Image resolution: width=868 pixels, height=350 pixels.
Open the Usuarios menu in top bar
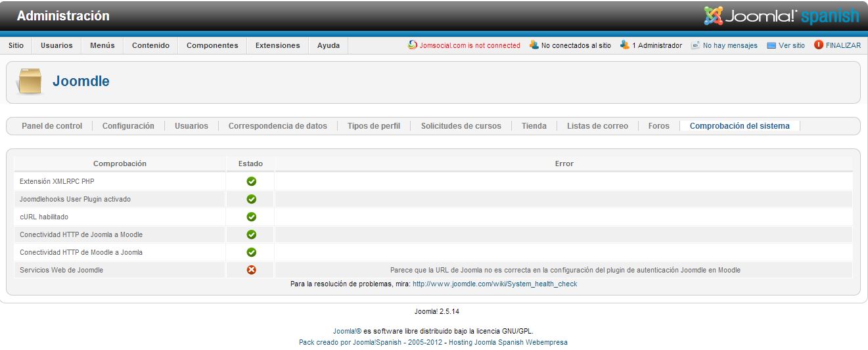point(57,45)
